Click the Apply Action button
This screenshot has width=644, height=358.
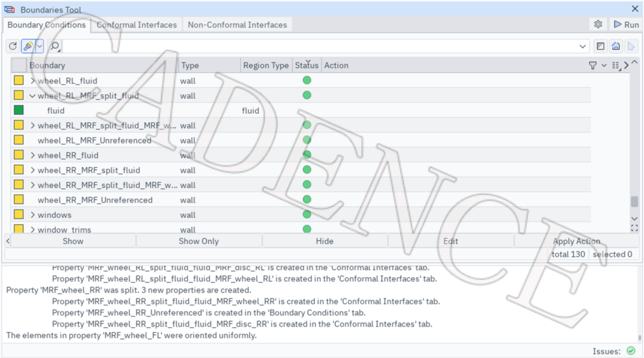(576, 241)
